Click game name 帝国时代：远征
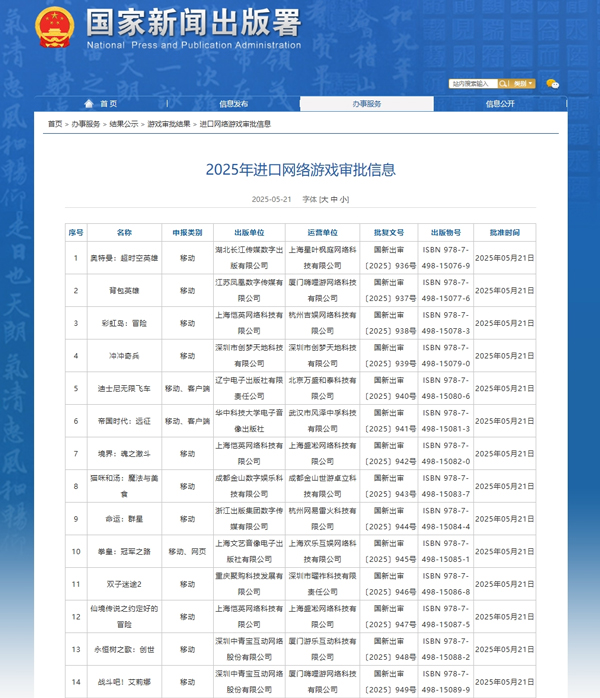 124,421
